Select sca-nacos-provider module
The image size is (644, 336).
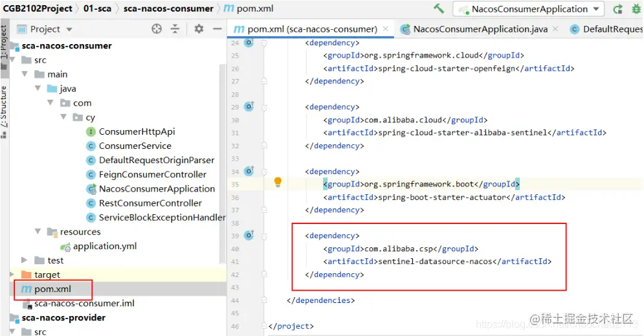click(x=63, y=318)
